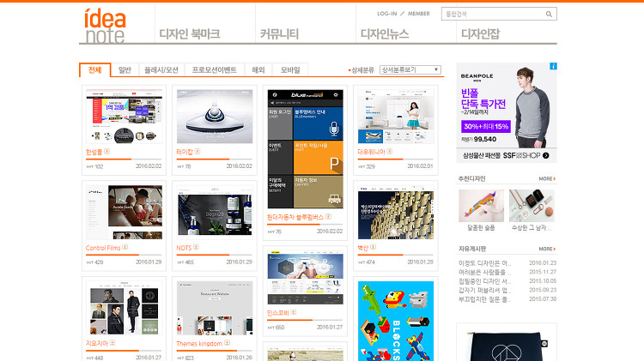Click bookmark icon next to 레이캅
The image size is (644, 361).
(197, 152)
